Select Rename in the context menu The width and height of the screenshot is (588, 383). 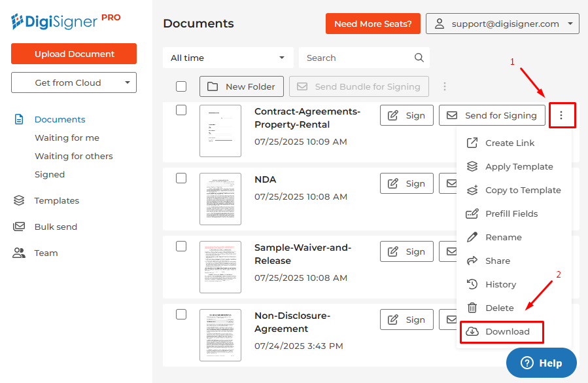coord(503,237)
